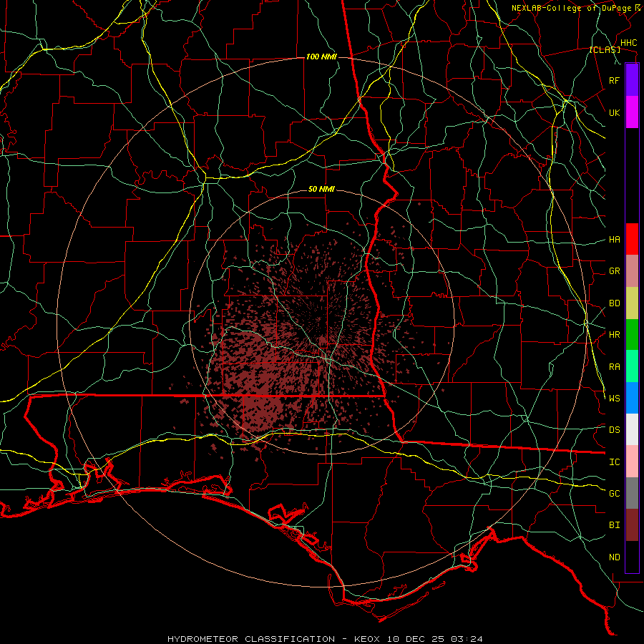Click the "ND" legend label
Viewport: 644px width, 644px height.
click(x=614, y=557)
